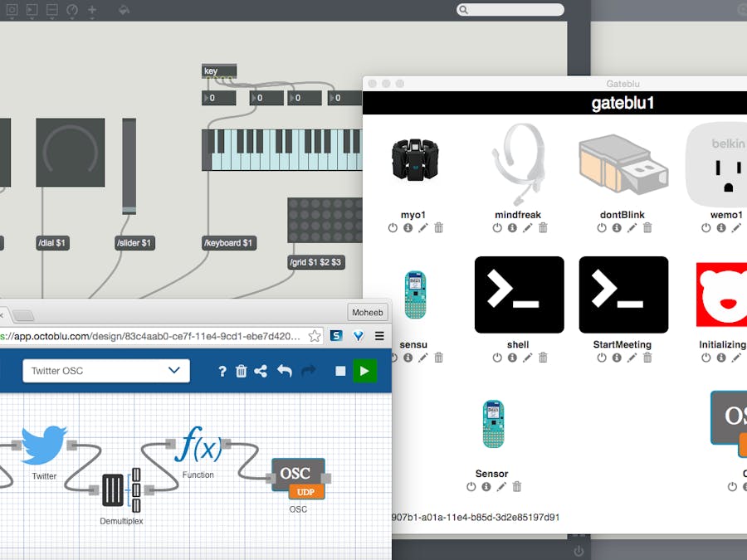This screenshot has height=560, width=747.
Task: Edit the mindfreak device
Action: click(527, 228)
